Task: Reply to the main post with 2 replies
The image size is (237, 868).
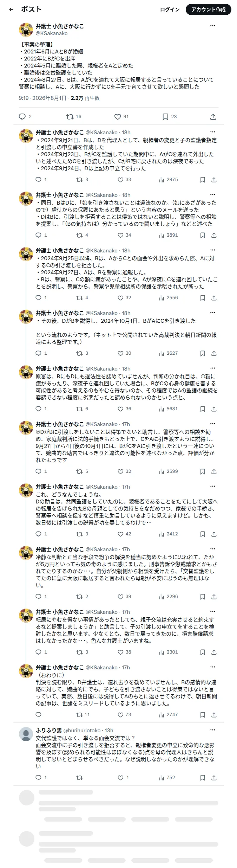Action: pyautogui.click(x=25, y=117)
